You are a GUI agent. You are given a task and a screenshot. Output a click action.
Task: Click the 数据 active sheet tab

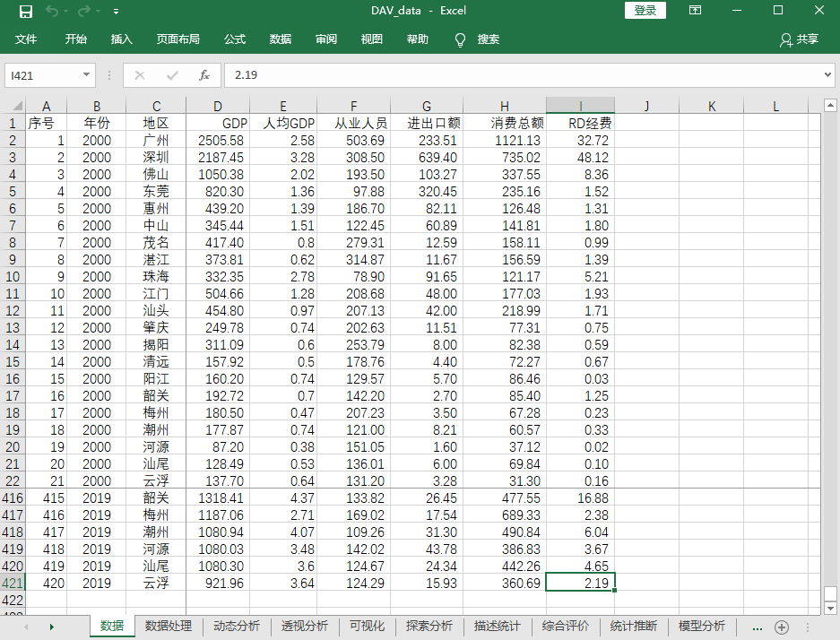(112, 626)
